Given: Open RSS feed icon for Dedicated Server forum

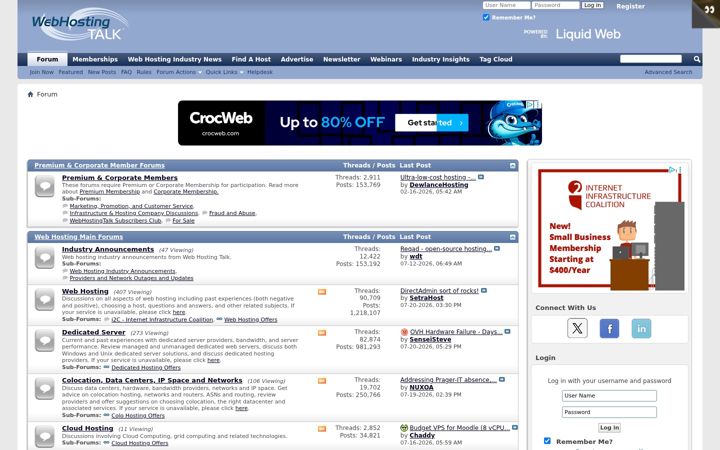Looking at the screenshot, I should pyautogui.click(x=322, y=333).
